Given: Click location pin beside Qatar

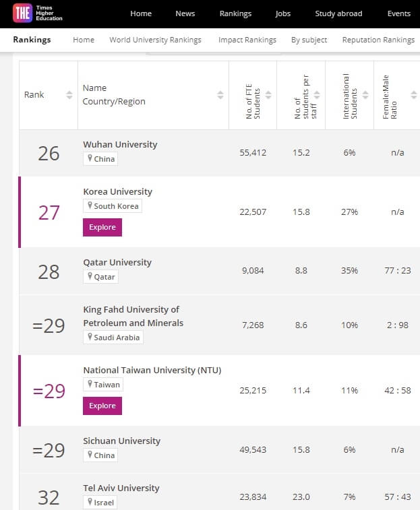Looking at the screenshot, I should click(x=90, y=276).
